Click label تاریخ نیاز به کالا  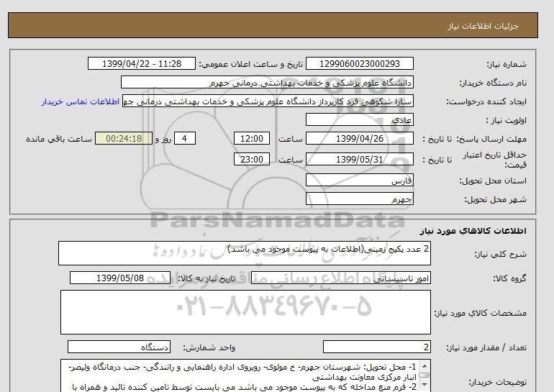coord(206,278)
